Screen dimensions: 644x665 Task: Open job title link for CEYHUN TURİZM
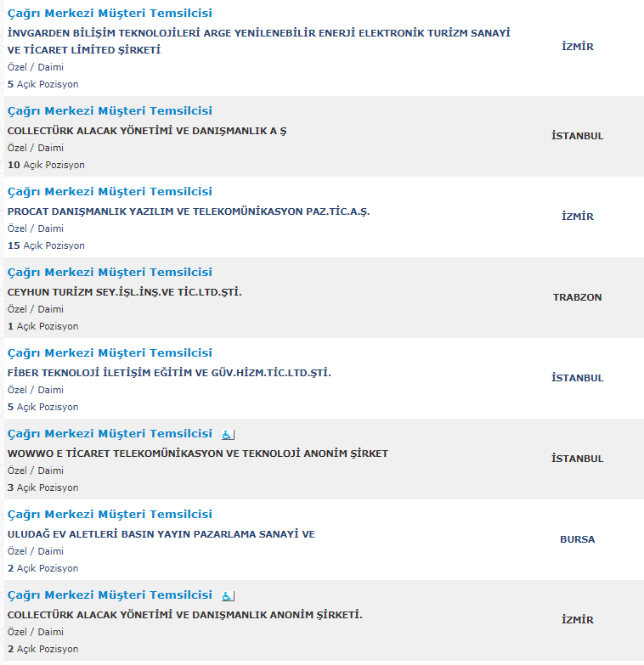click(110, 272)
